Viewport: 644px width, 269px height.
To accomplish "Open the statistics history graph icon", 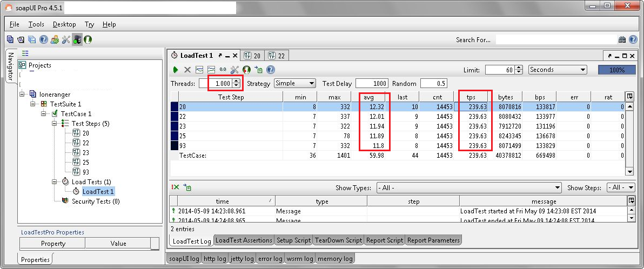I will pos(211,70).
